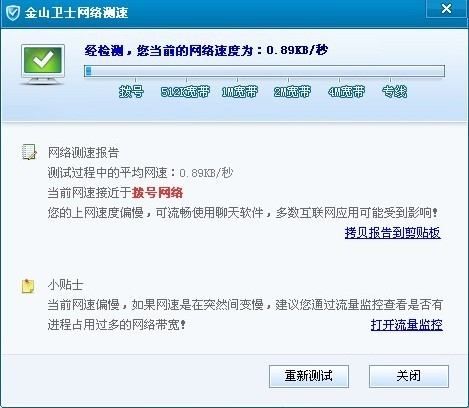Click the 拨号 scale label
Screen dimensions: 469x408
[x=131, y=91]
